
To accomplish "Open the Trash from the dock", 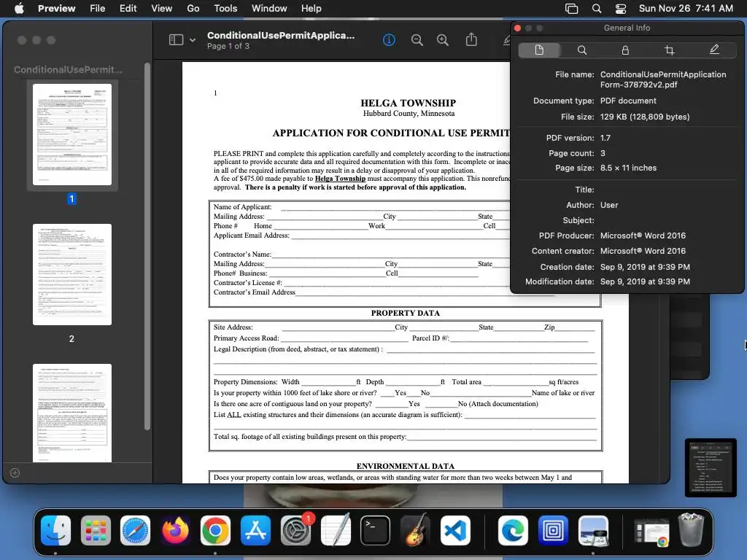I will (x=691, y=529).
